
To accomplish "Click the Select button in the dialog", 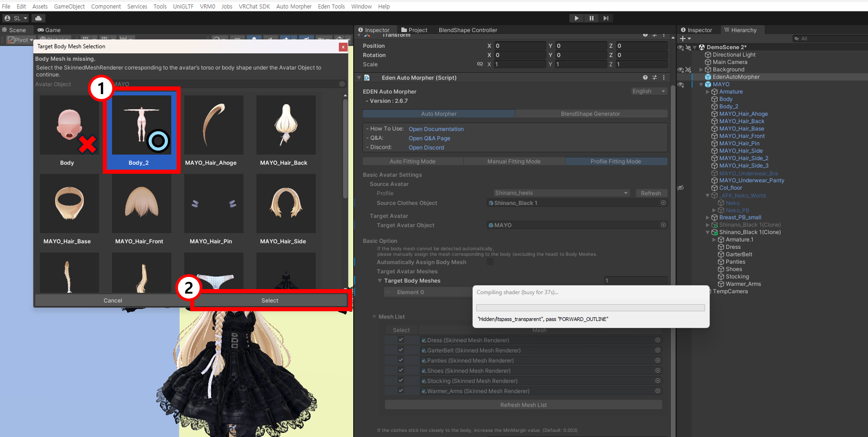I will [270, 300].
